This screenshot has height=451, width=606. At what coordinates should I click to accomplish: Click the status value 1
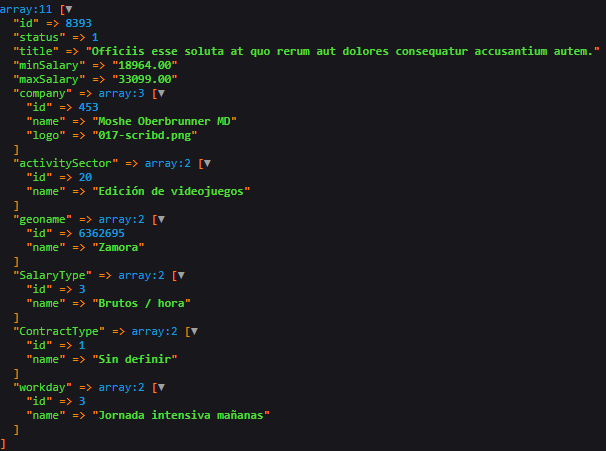95,37
